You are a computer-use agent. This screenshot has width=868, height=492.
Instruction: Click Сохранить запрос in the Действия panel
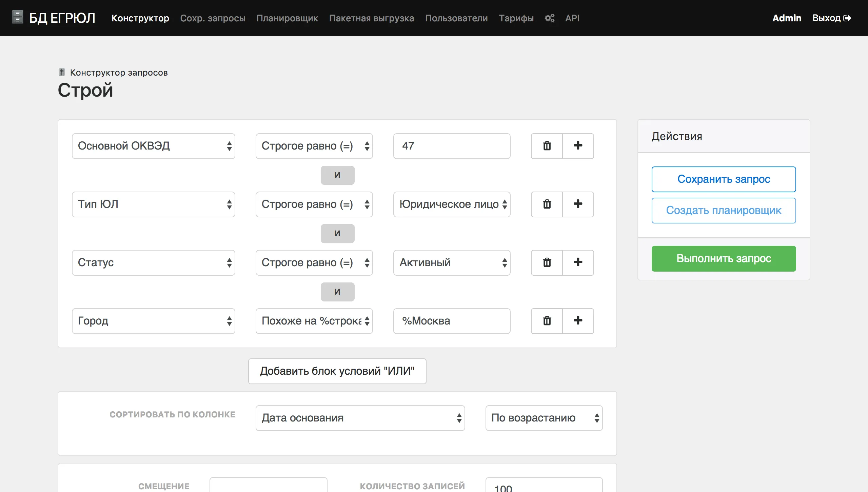tap(724, 179)
